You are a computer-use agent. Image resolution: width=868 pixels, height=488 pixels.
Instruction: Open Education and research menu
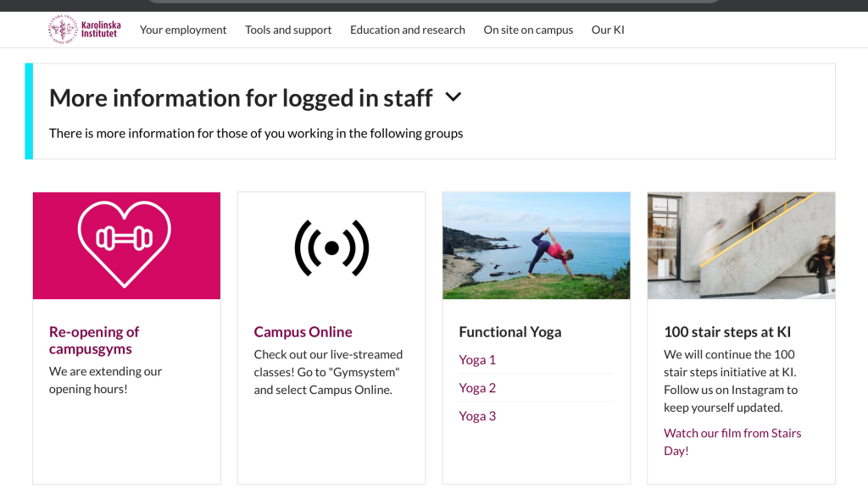tap(408, 30)
